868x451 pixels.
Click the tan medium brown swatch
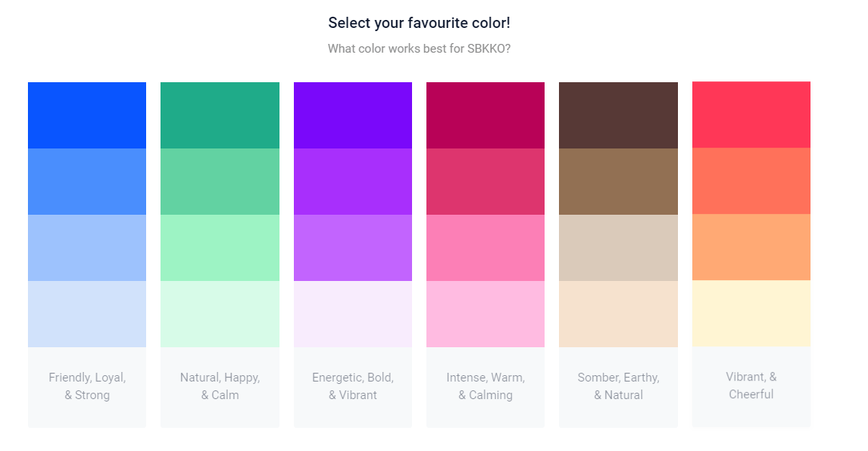tap(618, 181)
